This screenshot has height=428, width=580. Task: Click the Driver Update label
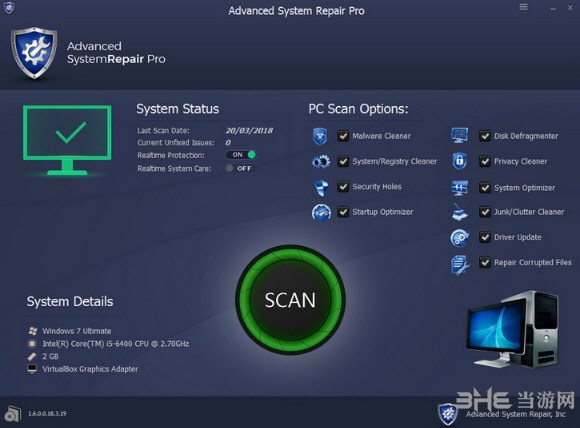tap(518, 237)
